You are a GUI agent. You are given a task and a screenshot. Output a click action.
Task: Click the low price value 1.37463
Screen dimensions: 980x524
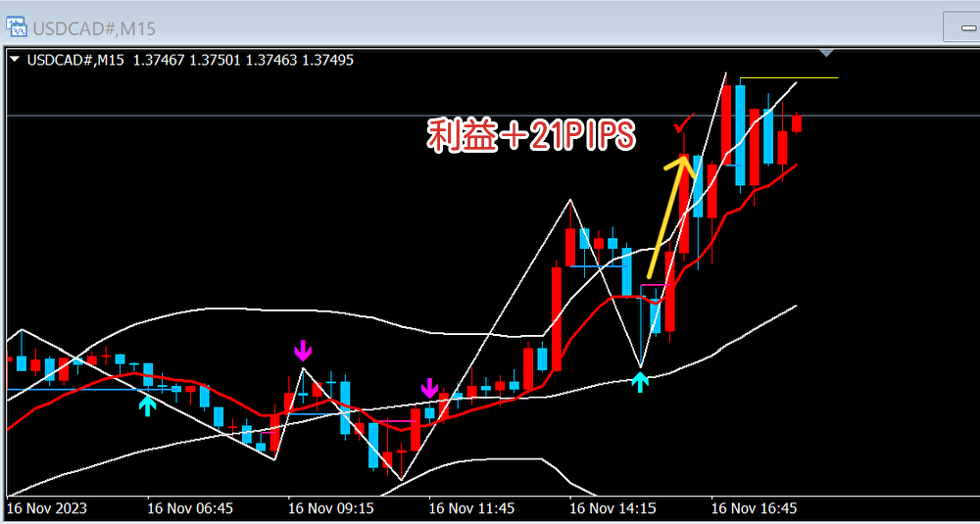271,60
